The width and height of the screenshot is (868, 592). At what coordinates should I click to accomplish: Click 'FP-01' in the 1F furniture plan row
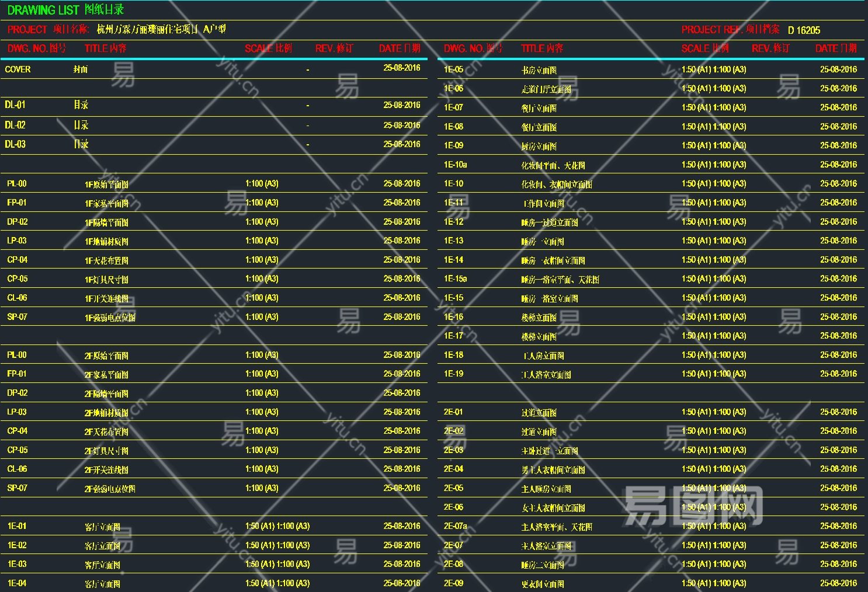(x=17, y=203)
